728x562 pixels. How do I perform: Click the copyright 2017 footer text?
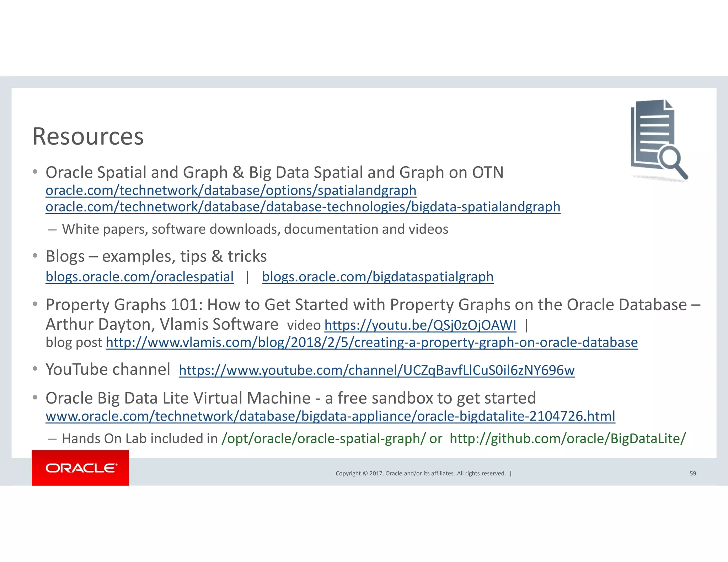[x=421, y=473]
